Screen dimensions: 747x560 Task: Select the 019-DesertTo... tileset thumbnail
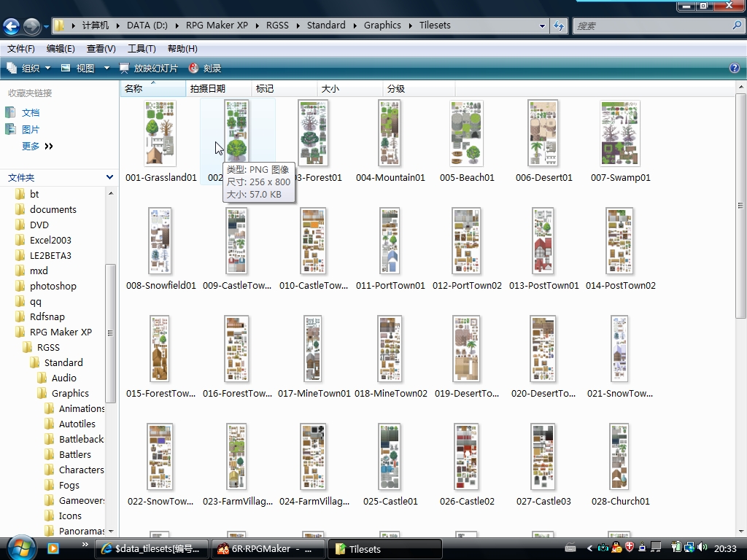pos(466,349)
